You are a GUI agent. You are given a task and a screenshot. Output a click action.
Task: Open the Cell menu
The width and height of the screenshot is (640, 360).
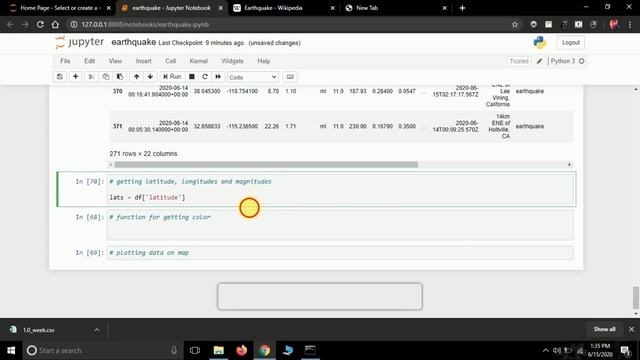tap(170, 61)
